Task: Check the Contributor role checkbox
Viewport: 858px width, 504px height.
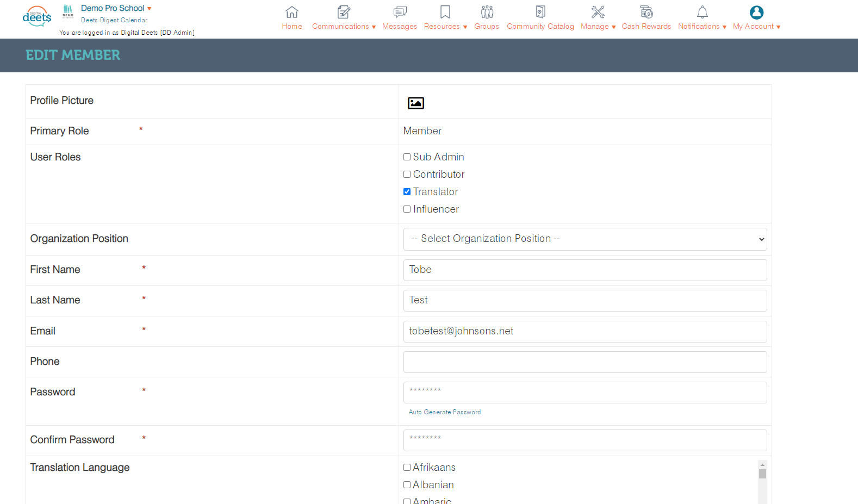Action: click(x=407, y=175)
